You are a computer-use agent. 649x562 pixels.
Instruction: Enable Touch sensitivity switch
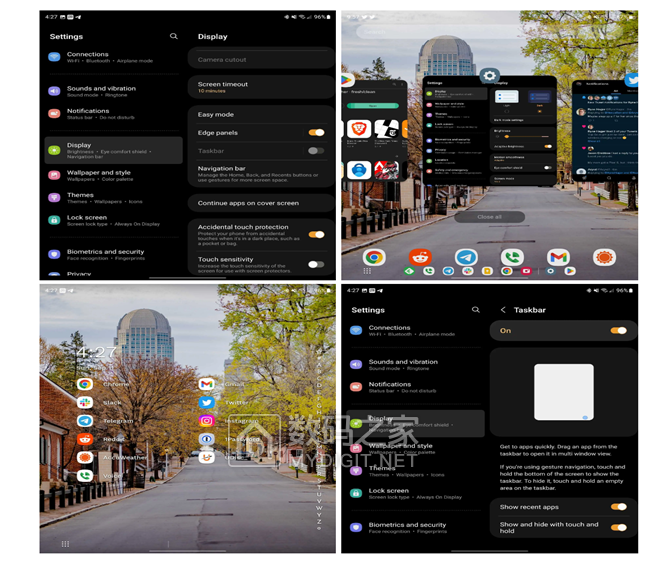[x=317, y=264]
